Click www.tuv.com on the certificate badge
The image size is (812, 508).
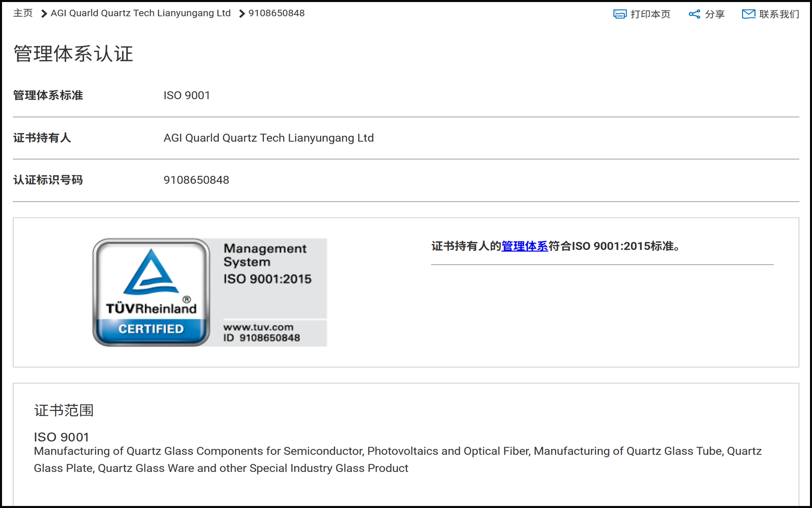click(x=258, y=327)
